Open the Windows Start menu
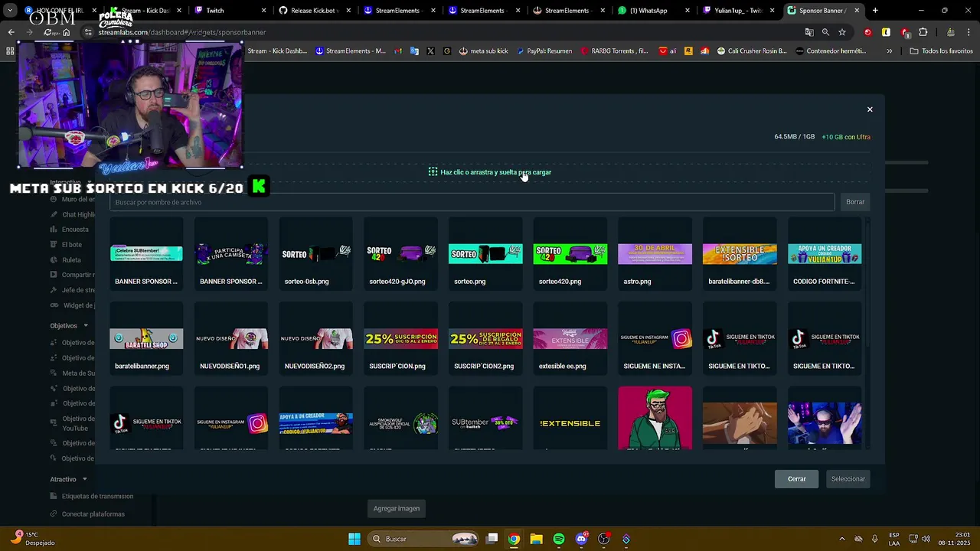 click(354, 539)
